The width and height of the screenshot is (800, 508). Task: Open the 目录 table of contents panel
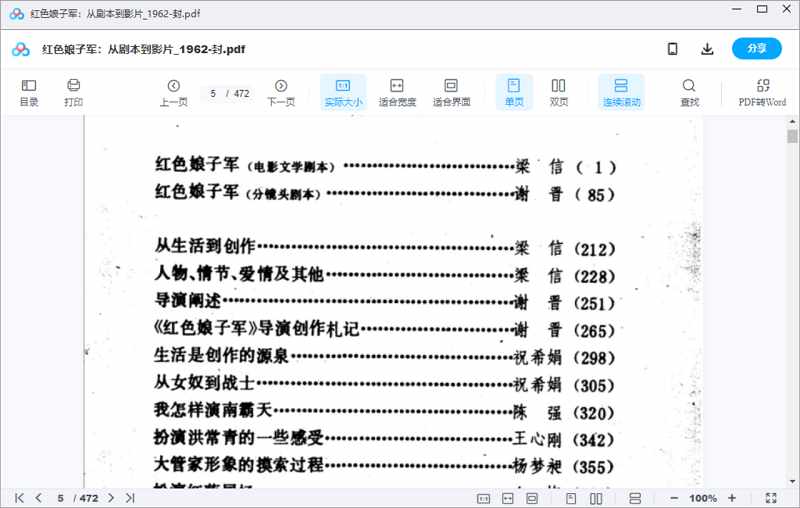click(29, 92)
